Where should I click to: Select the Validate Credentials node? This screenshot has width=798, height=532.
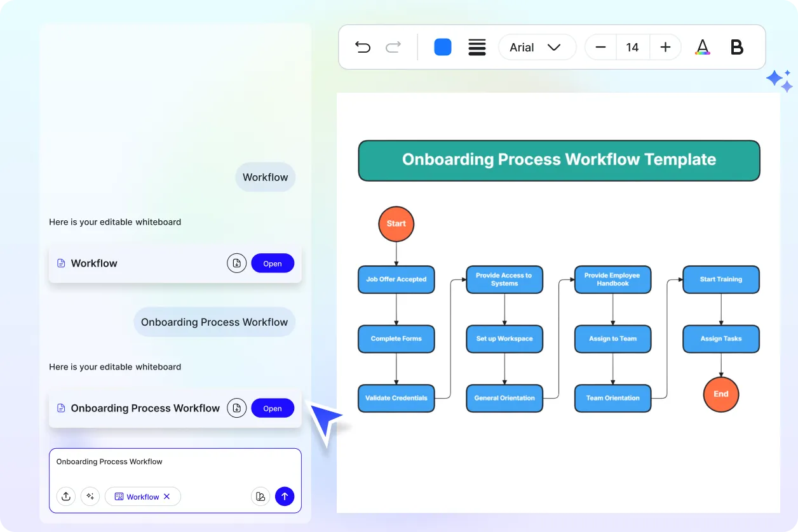coord(396,398)
